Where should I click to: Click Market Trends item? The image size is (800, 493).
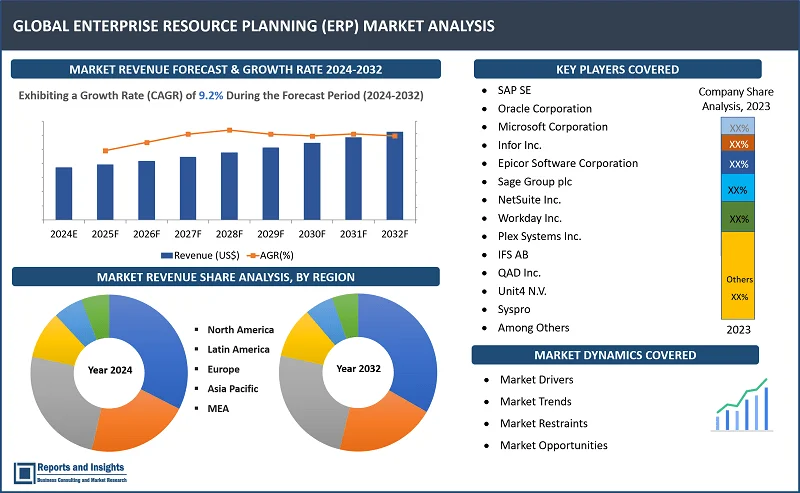535,402
